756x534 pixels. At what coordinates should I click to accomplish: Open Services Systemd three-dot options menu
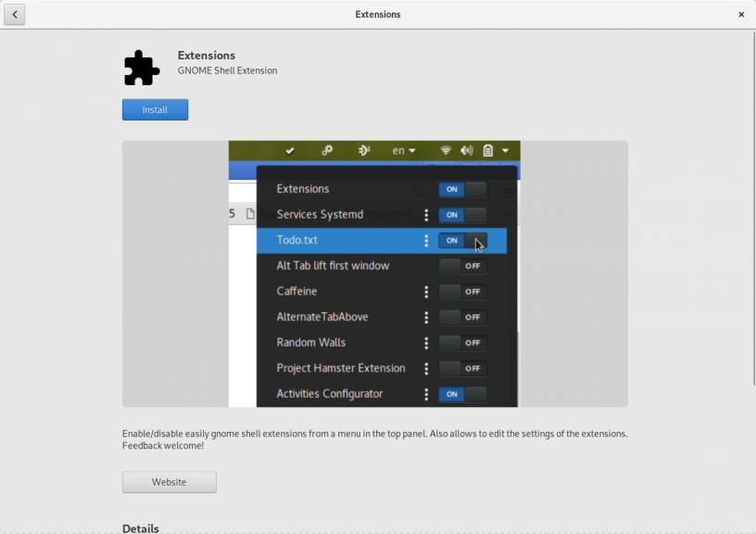(x=426, y=214)
